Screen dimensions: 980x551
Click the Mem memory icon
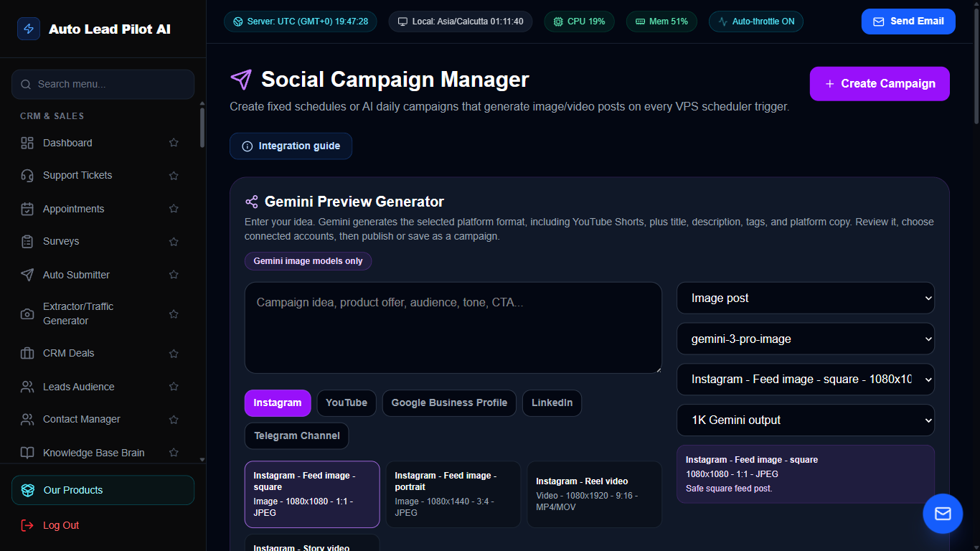click(x=640, y=22)
